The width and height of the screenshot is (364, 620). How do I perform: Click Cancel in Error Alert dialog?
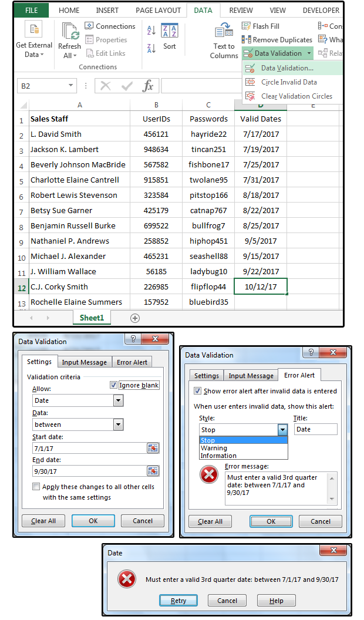tap(321, 521)
